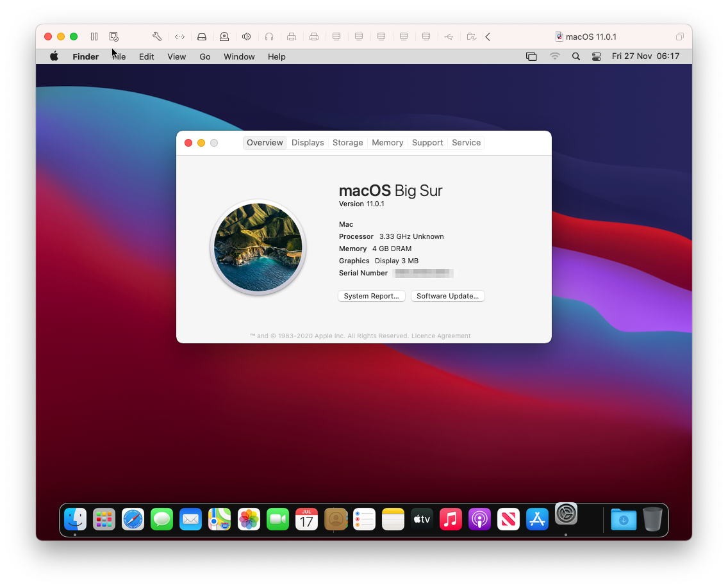
Task: Open the Licence Agreement link
Action: 441,336
